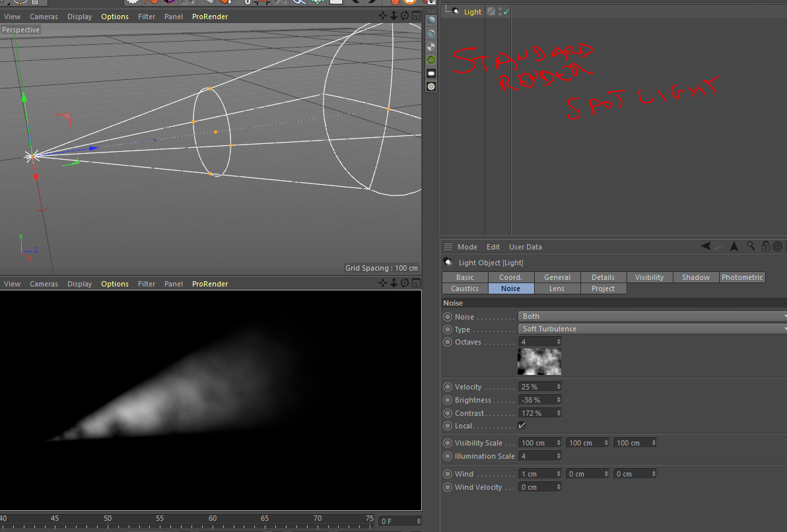This screenshot has height=532, width=787.
Task: Toggle active view icon in Perspective viewport
Action: click(x=416, y=16)
